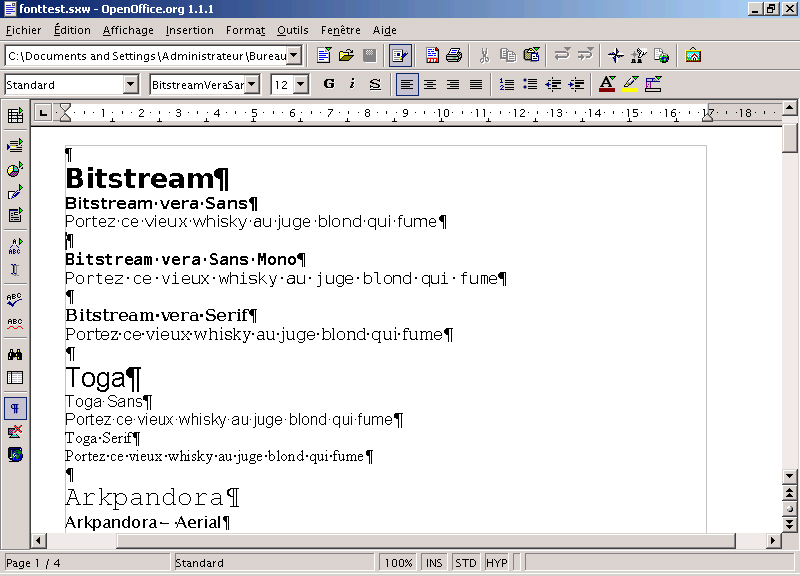Decrease indent with the toolbar icon
This screenshot has height=576, width=800.
click(553, 84)
